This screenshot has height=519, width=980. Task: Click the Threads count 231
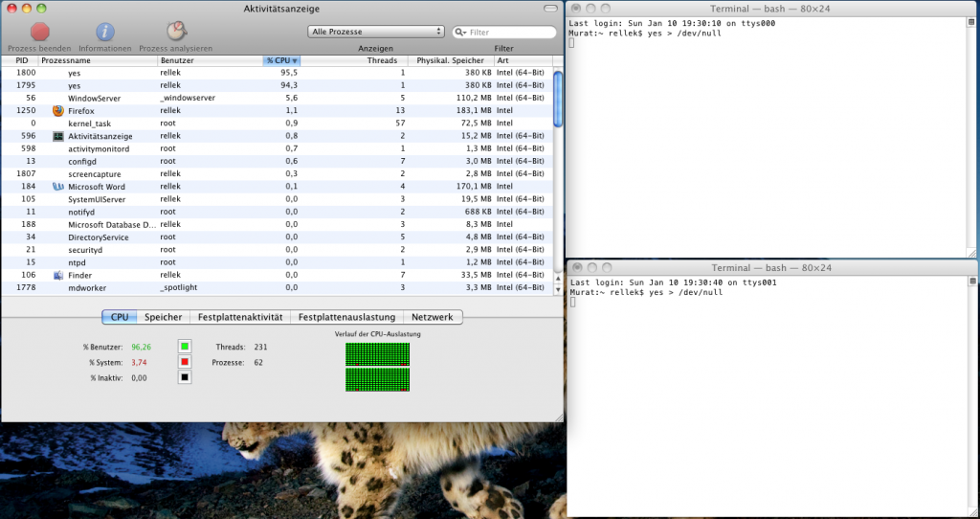(x=260, y=347)
